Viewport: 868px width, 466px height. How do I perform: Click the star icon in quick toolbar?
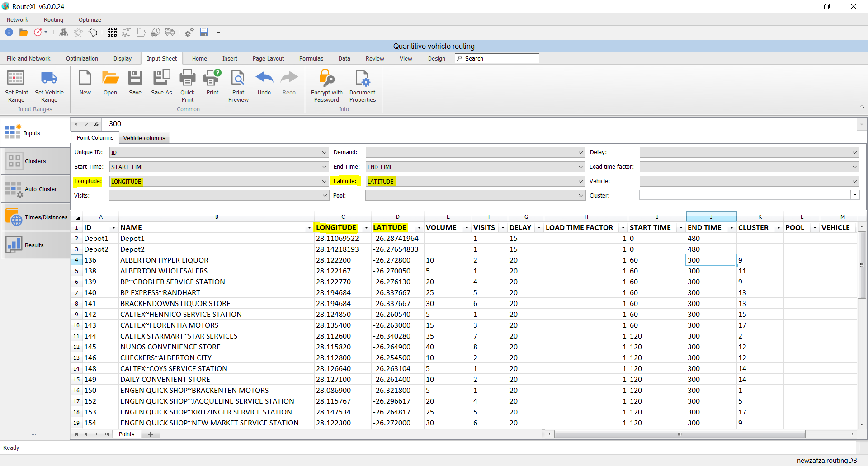click(x=78, y=32)
